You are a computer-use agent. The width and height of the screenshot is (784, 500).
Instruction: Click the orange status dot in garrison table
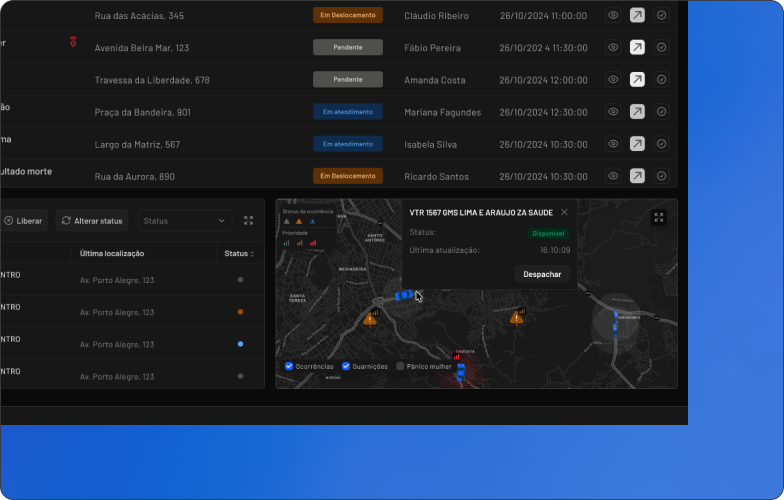[240, 312]
